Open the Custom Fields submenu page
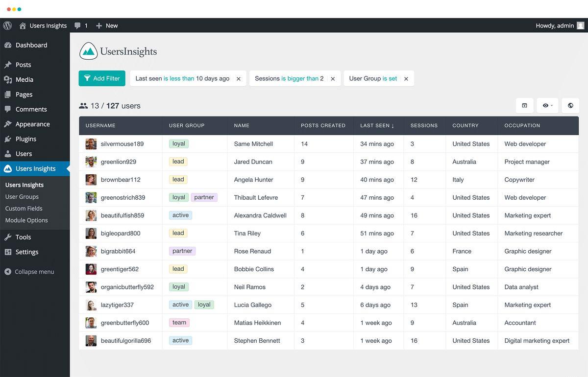The height and width of the screenshot is (377, 588). pos(24,209)
